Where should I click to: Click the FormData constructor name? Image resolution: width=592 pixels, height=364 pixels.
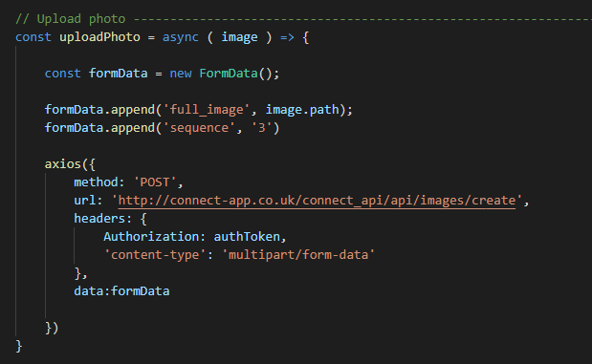pyautogui.click(x=229, y=74)
